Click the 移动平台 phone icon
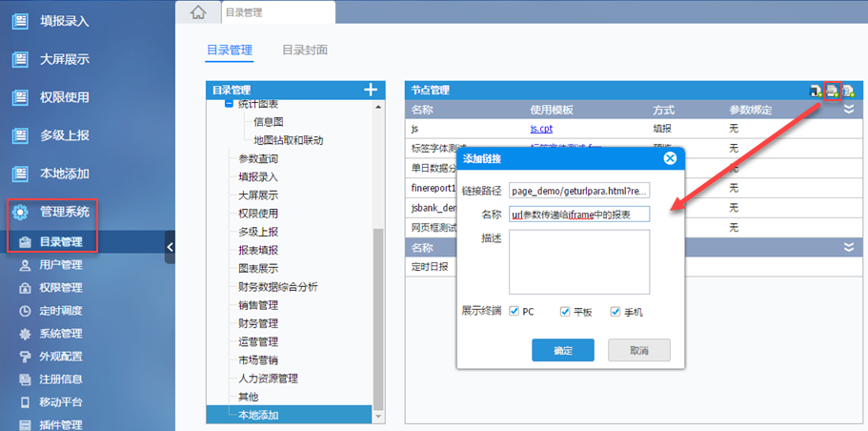This screenshot has width=868, height=431. point(25,402)
